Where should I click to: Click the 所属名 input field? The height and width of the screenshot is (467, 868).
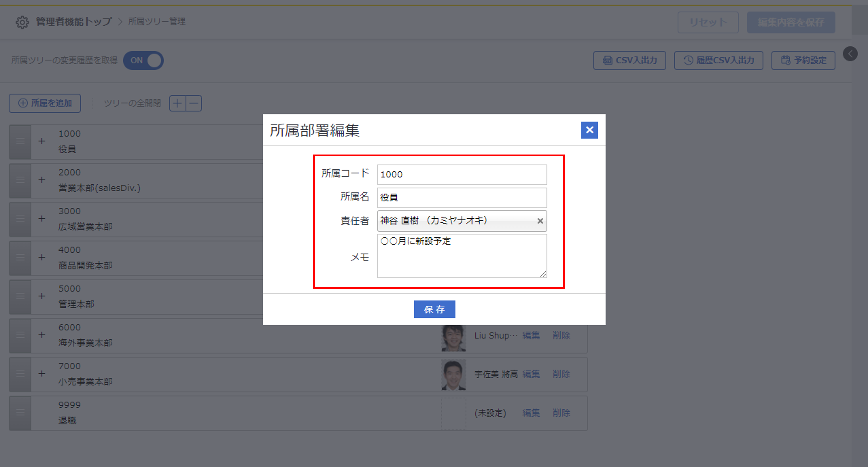pyautogui.click(x=462, y=198)
